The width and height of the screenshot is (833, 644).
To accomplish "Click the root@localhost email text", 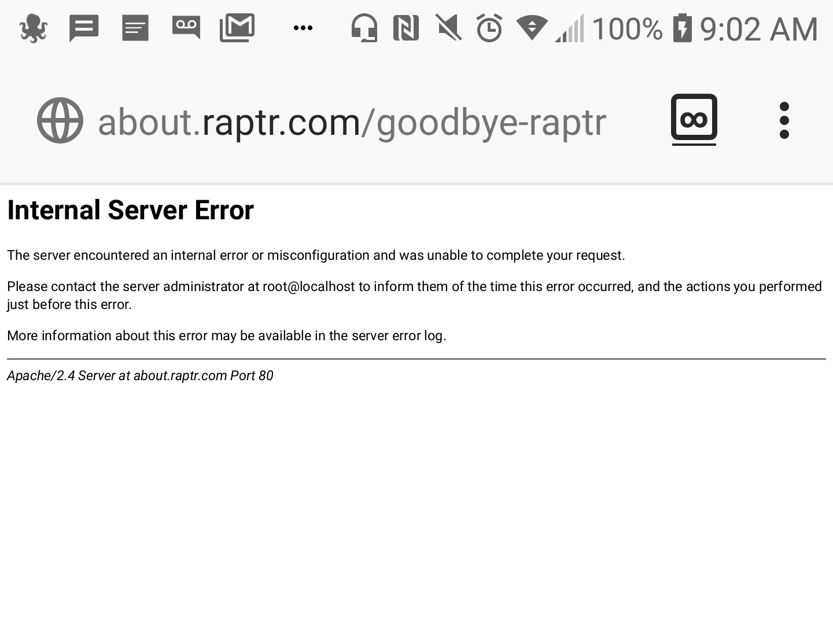I will tap(309, 287).
